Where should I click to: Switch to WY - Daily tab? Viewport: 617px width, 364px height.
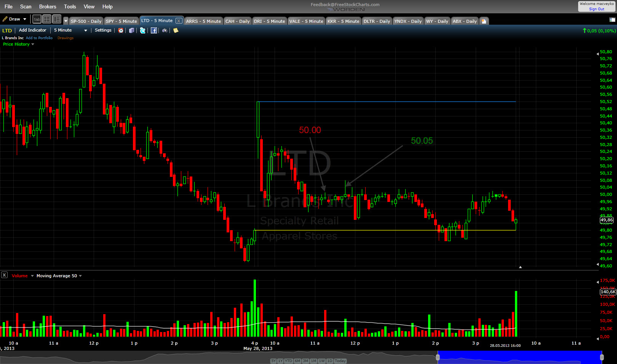point(437,21)
